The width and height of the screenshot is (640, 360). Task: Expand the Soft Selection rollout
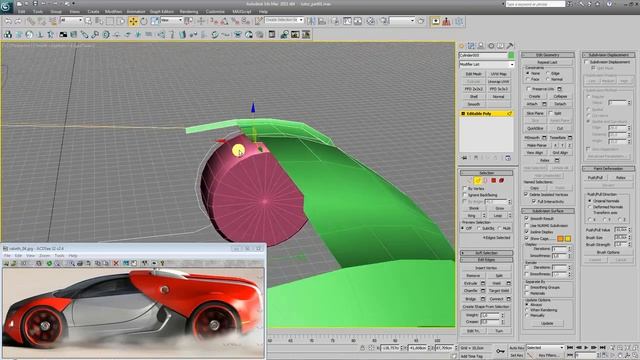click(x=487, y=253)
